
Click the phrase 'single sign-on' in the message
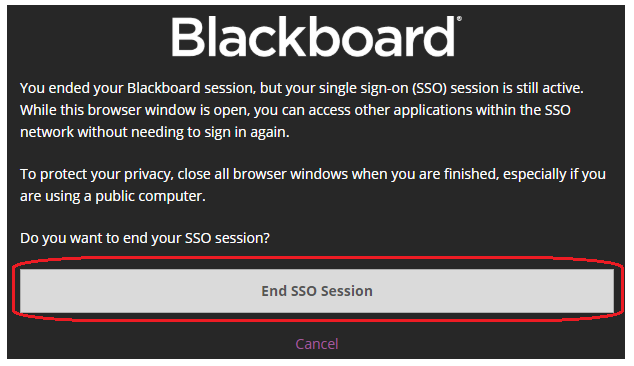coord(363,88)
